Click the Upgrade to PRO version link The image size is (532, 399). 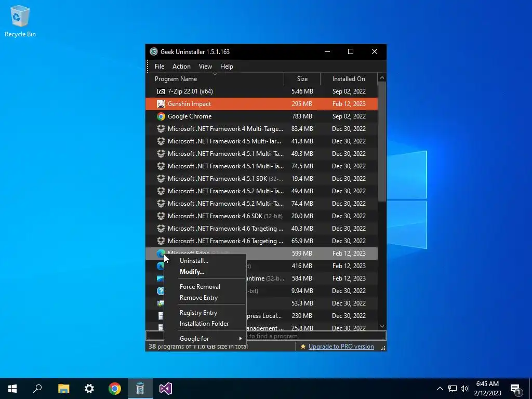coord(341,347)
